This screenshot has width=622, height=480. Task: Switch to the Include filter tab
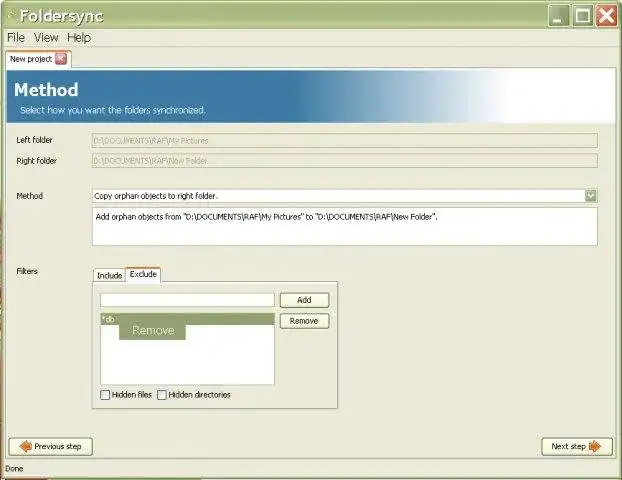[109, 275]
